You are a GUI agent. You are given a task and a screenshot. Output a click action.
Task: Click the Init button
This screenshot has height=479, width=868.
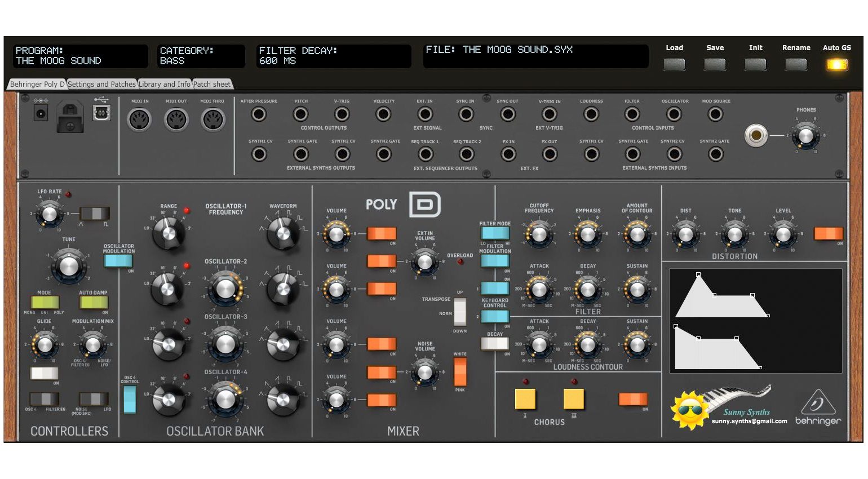pyautogui.click(x=755, y=64)
